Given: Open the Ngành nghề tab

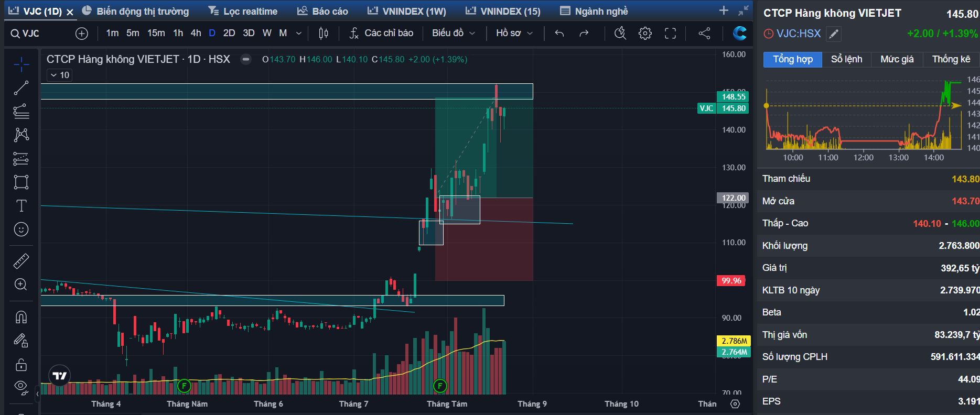Looking at the screenshot, I should pyautogui.click(x=594, y=11).
